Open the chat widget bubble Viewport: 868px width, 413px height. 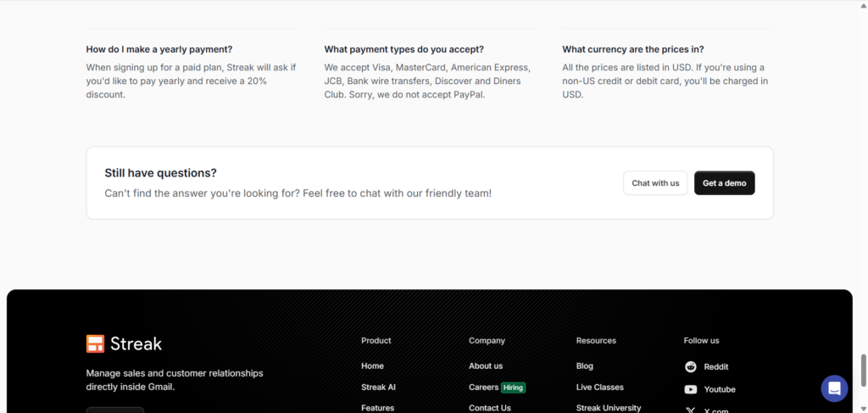coord(834,388)
